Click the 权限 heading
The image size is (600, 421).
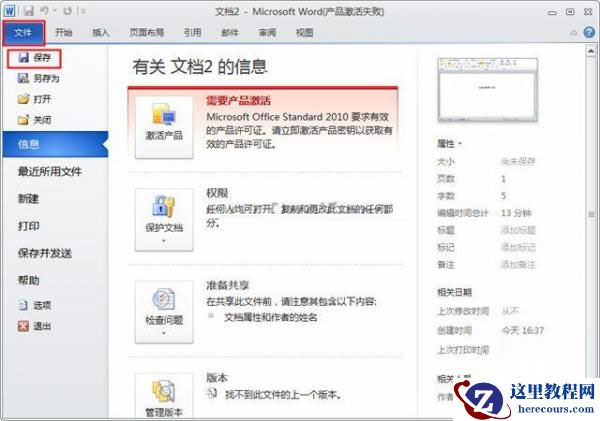coord(217,193)
